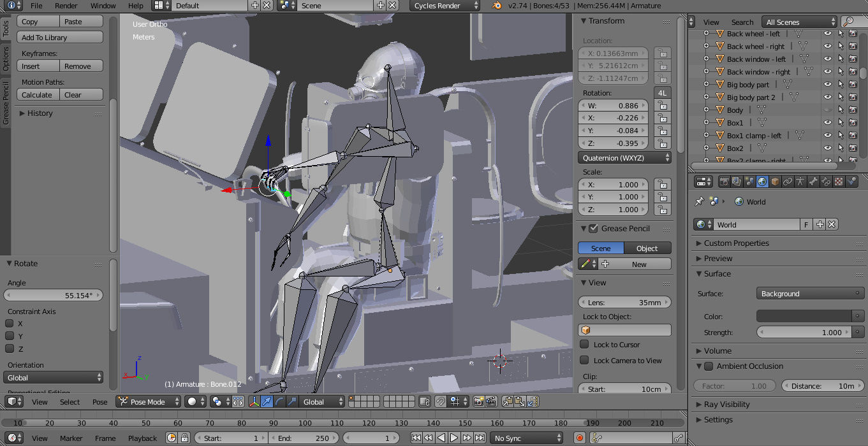Click the Bone properties icon
Viewport: 868px width, 446px height.
point(814,182)
